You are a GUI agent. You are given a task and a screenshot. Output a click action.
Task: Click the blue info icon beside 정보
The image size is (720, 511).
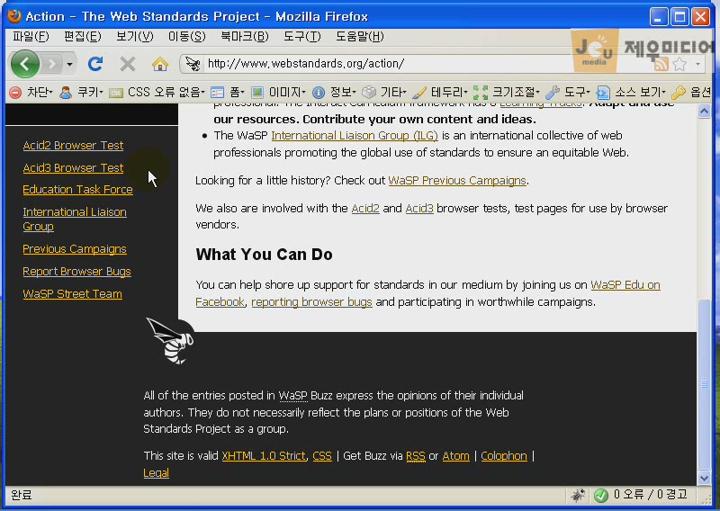pos(319,93)
